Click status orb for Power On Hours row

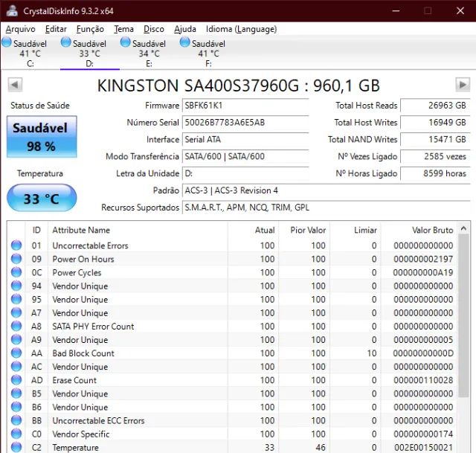coord(16,259)
